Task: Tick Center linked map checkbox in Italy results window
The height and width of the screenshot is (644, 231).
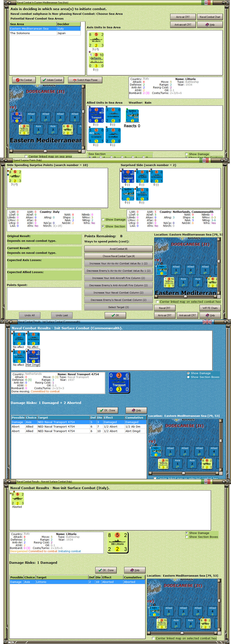Action: pyautogui.click(x=154, y=638)
